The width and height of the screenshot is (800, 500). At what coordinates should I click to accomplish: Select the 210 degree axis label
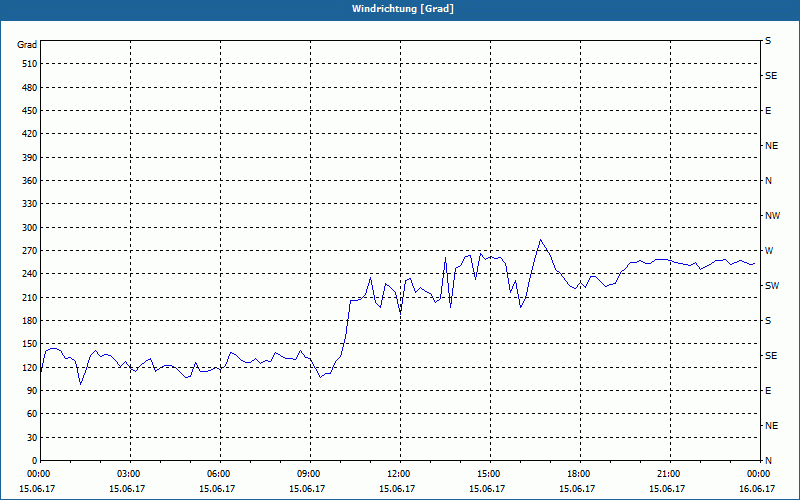(30, 297)
